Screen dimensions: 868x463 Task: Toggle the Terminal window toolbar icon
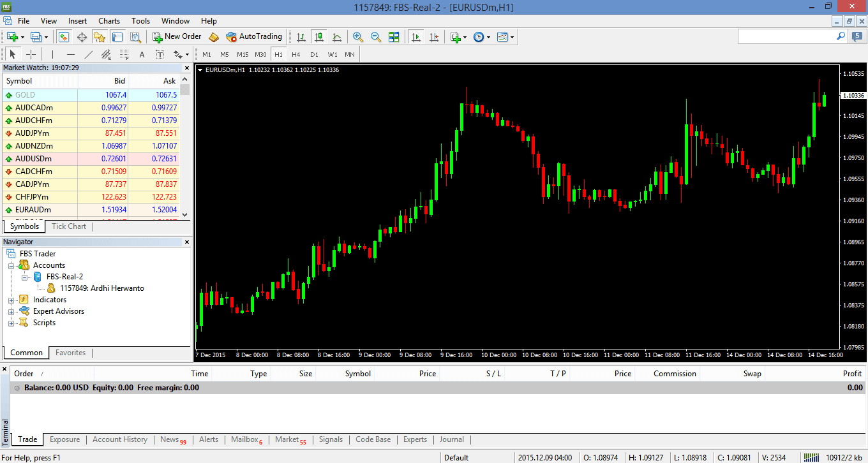tap(117, 37)
